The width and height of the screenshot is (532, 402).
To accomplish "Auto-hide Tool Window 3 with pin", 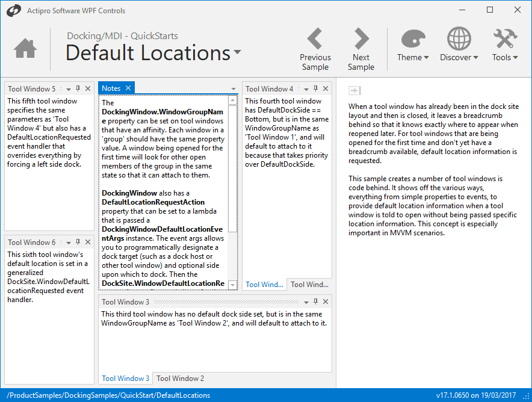I will pos(316,301).
